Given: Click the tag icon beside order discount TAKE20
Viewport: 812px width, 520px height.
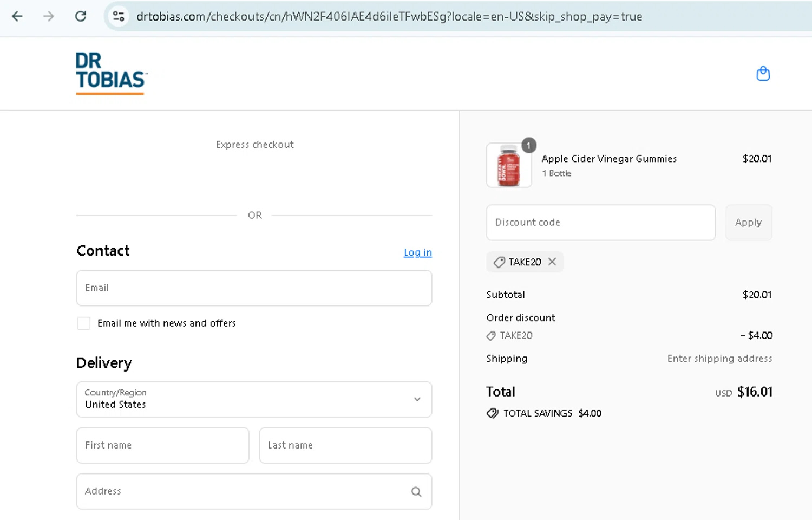Looking at the screenshot, I should point(491,336).
